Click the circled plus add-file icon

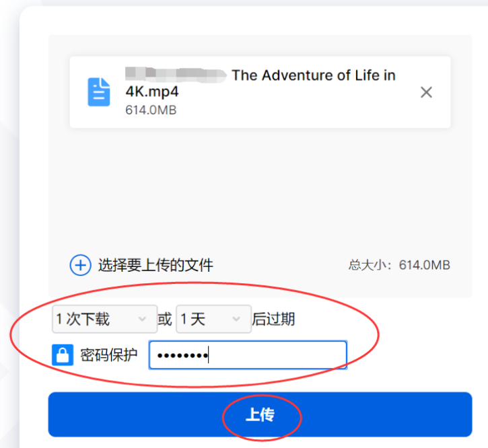pos(80,266)
